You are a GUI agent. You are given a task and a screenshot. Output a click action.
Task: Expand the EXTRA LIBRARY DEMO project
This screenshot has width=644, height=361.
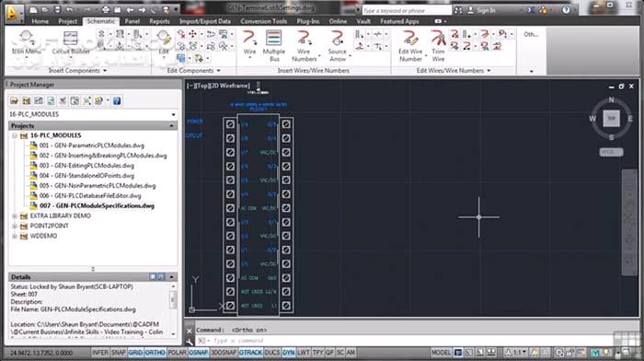pyautogui.click(x=15, y=215)
